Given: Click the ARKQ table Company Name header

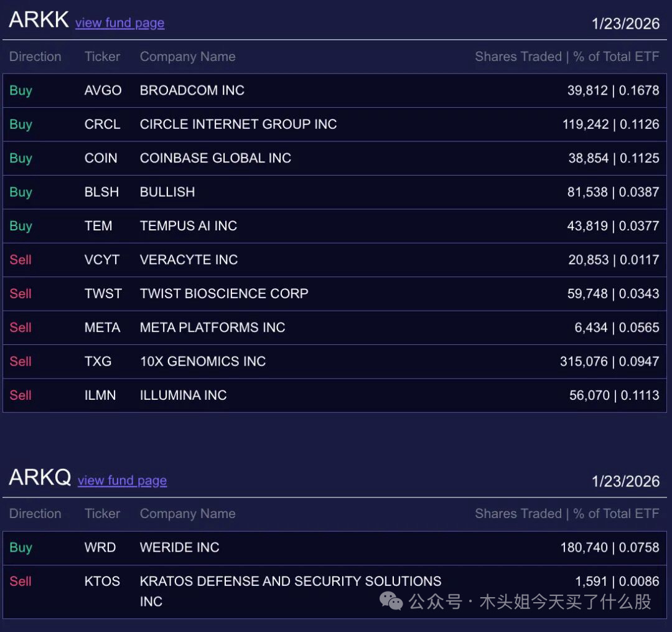Looking at the screenshot, I should click(188, 514).
